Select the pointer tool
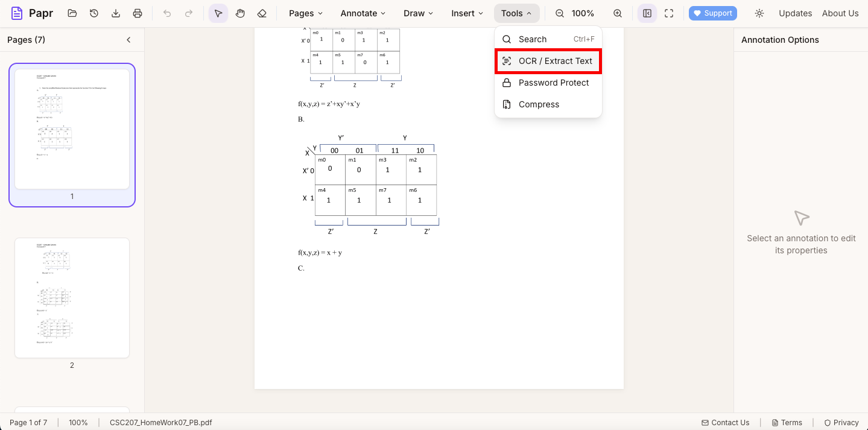Image resolution: width=868 pixels, height=430 pixels. [218, 13]
